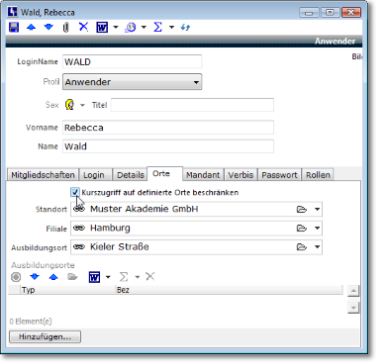
Task: Click up arrow icon in Ausbildungsorte toolbar
Action: click(x=53, y=277)
